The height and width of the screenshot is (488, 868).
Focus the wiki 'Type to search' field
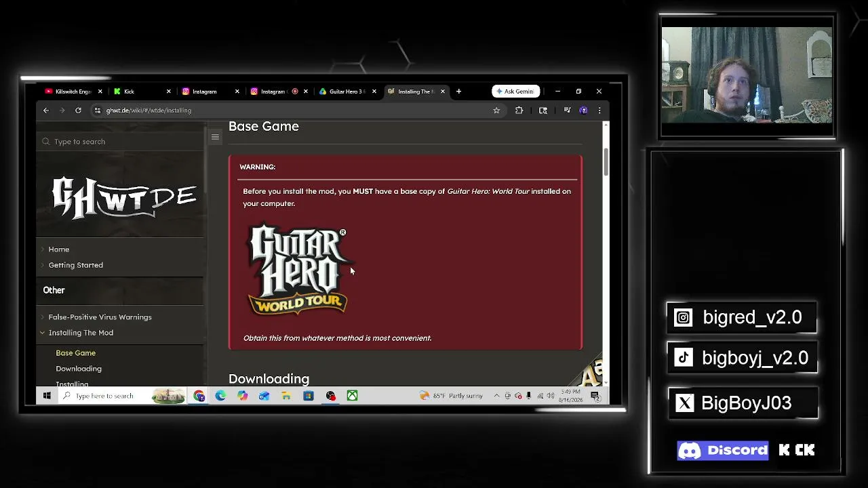click(x=121, y=142)
